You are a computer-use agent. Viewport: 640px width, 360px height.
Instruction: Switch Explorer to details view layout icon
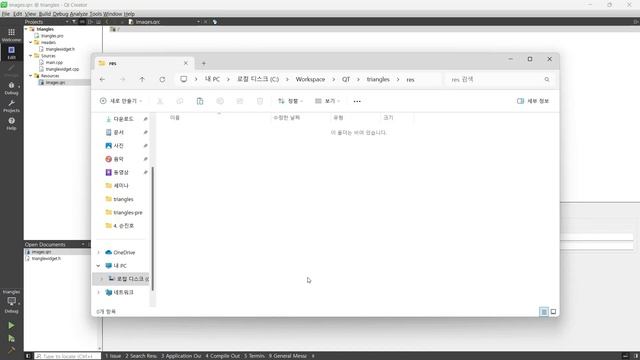coord(544,312)
